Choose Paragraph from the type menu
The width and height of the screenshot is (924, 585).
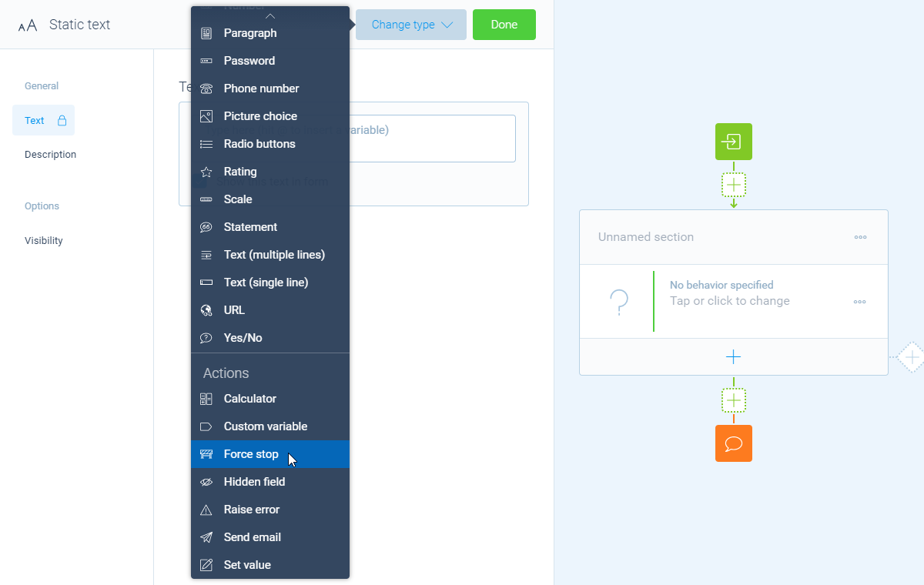(270, 33)
